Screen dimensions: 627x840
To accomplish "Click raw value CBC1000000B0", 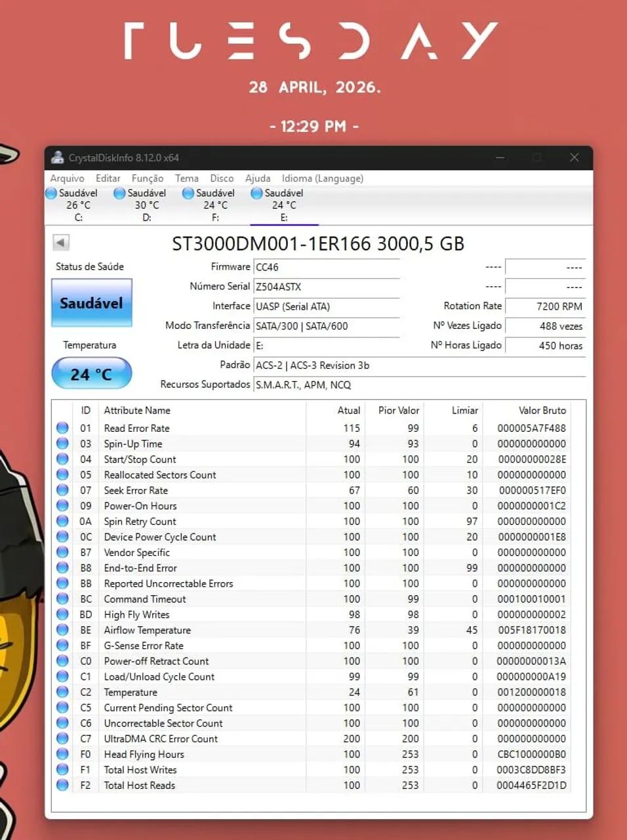I will tap(531, 754).
